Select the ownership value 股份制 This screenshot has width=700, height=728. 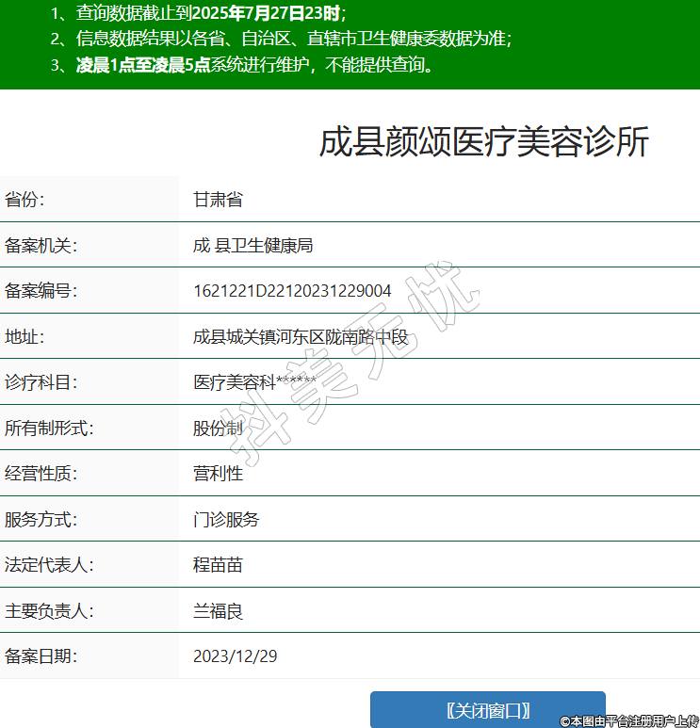pyautogui.click(x=218, y=428)
